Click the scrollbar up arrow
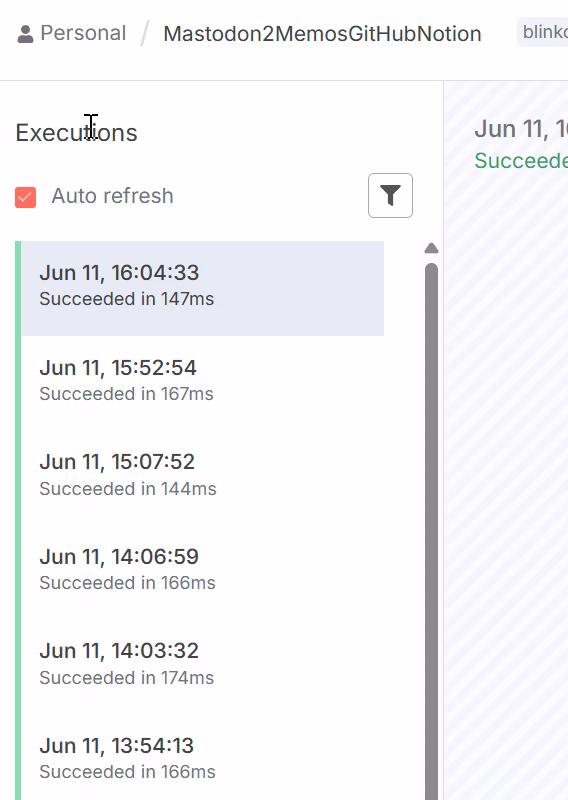 431,248
